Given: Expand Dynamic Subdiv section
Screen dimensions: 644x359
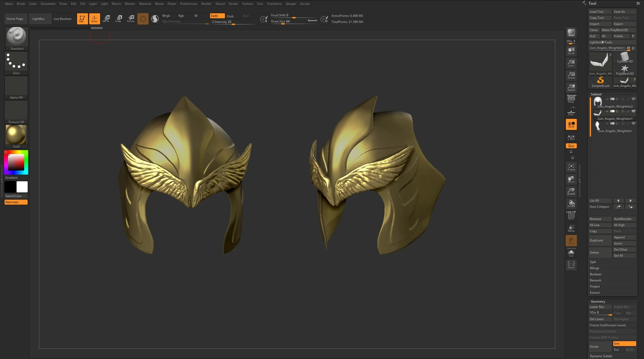Looking at the screenshot, I should 601,356.
